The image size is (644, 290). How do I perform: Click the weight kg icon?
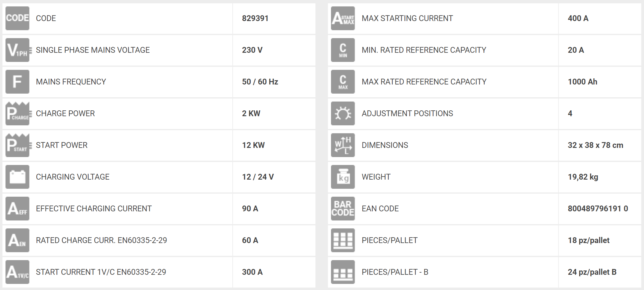pos(343,177)
